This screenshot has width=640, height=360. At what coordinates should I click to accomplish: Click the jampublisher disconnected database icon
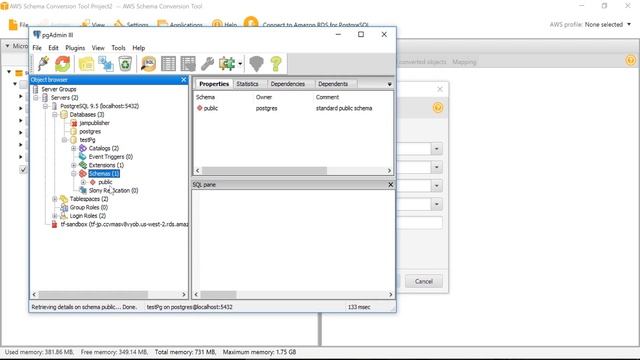coord(73,123)
